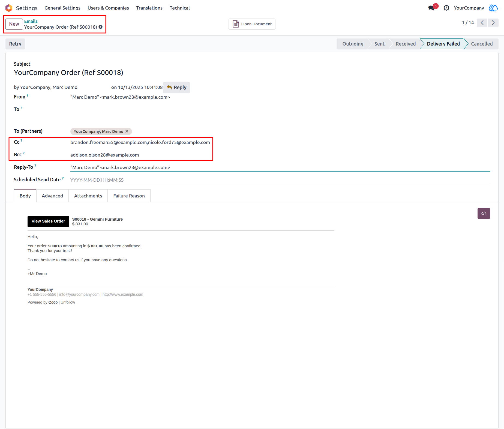This screenshot has height=429, width=504.
Task: Click the Retry button
Action: [15, 44]
